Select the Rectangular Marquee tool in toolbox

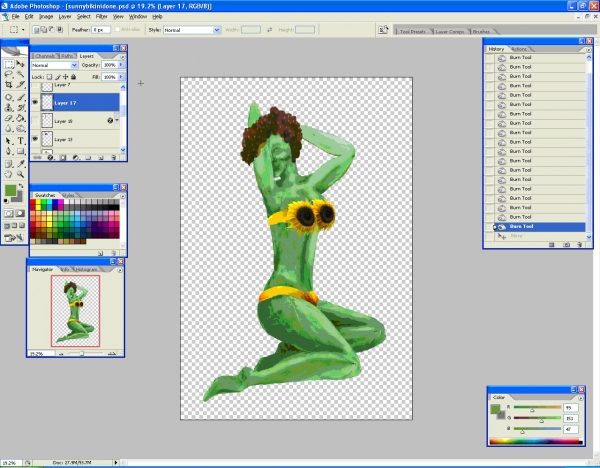9,64
